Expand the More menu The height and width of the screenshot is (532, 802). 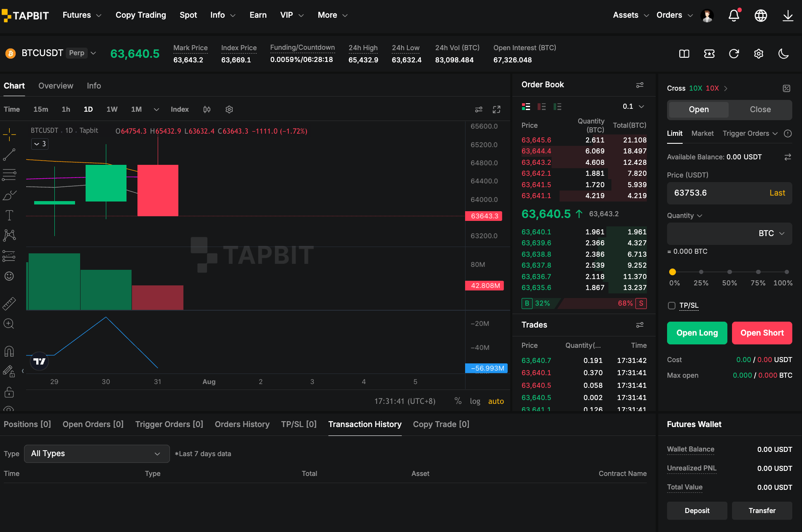tap(333, 15)
